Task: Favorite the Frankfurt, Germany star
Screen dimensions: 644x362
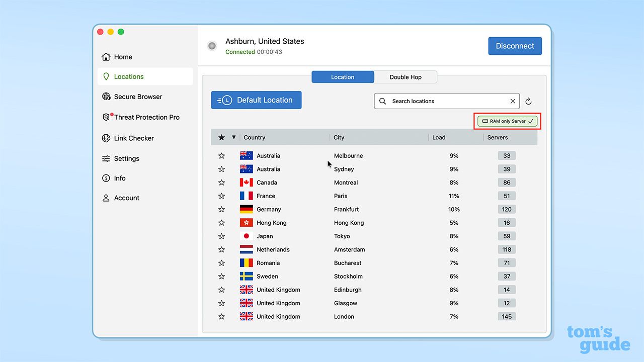Action: pos(221,209)
